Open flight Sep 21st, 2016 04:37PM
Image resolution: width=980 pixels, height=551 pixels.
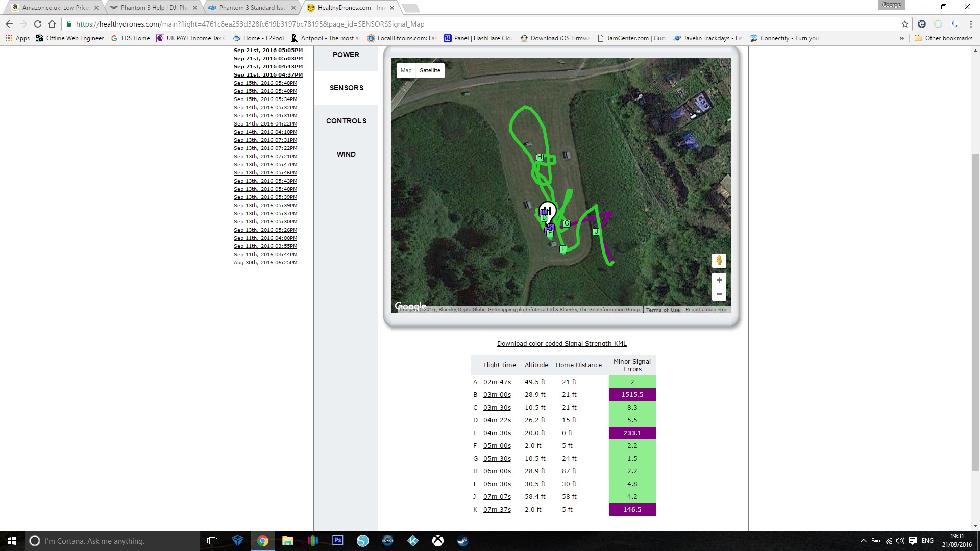coord(268,75)
